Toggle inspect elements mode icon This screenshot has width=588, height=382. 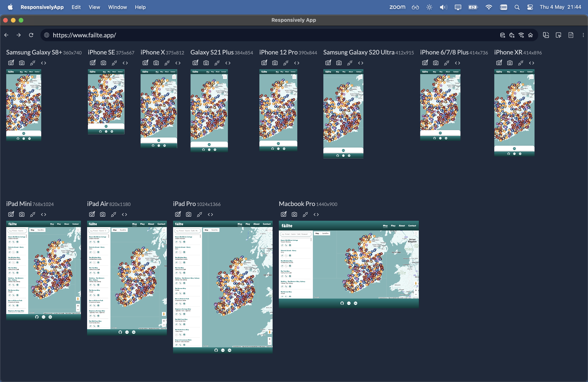coord(558,35)
